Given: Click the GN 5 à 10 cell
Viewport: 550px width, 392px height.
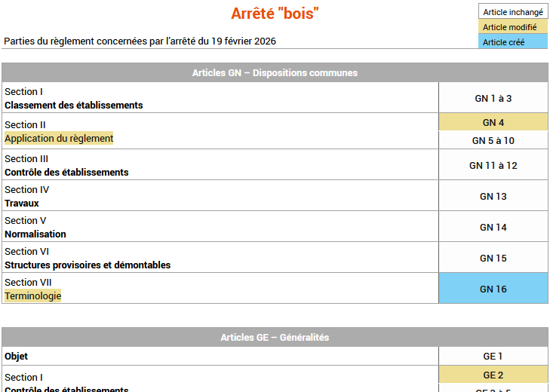Looking at the screenshot, I should coord(493,140).
